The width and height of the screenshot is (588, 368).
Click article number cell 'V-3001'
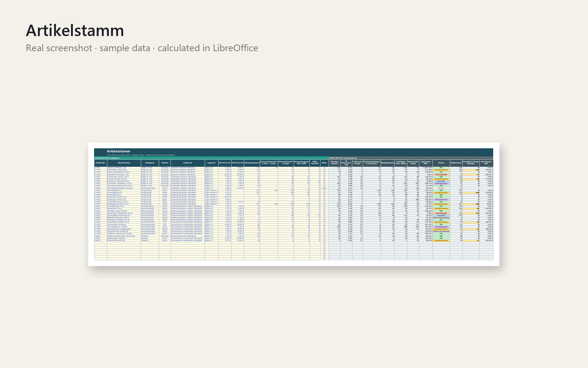pyautogui.click(x=100, y=191)
